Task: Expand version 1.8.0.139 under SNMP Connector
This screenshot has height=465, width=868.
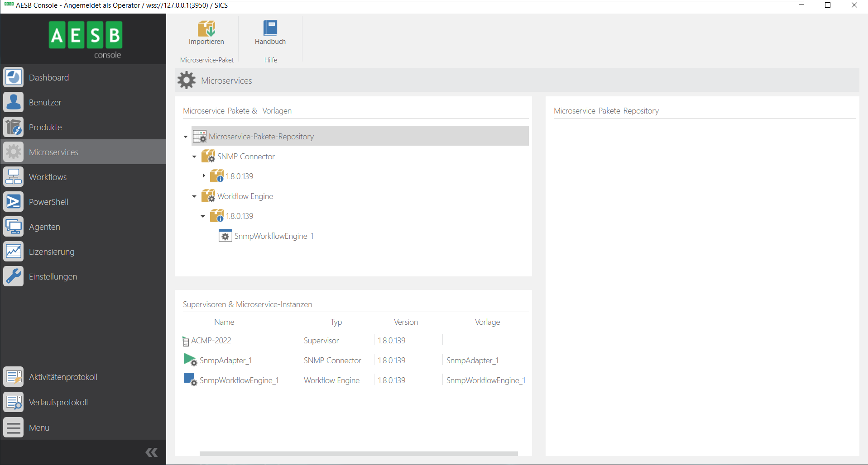Action: pos(203,176)
